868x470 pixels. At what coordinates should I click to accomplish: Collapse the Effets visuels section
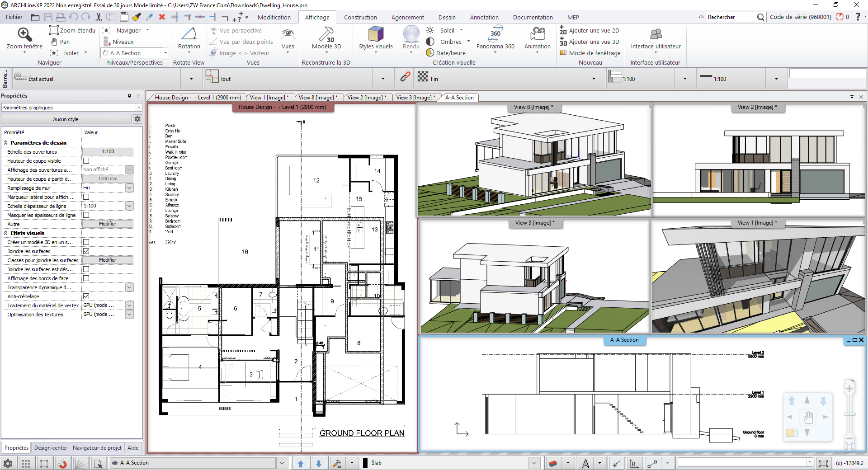coord(6,233)
